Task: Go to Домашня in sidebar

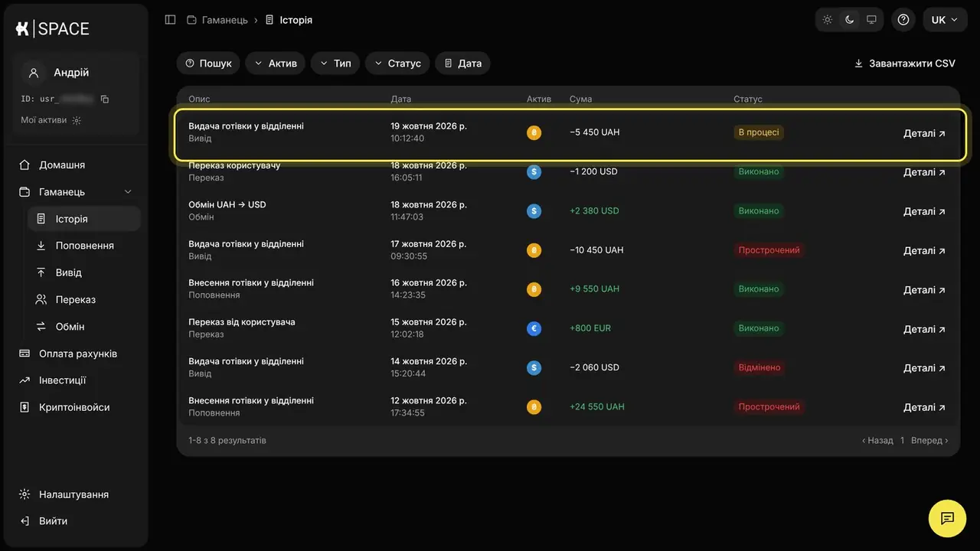Action: pyautogui.click(x=62, y=165)
